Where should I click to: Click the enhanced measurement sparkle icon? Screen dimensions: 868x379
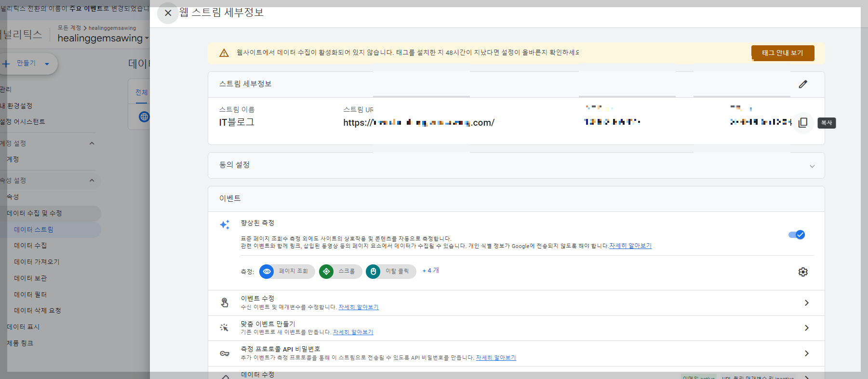(x=225, y=224)
